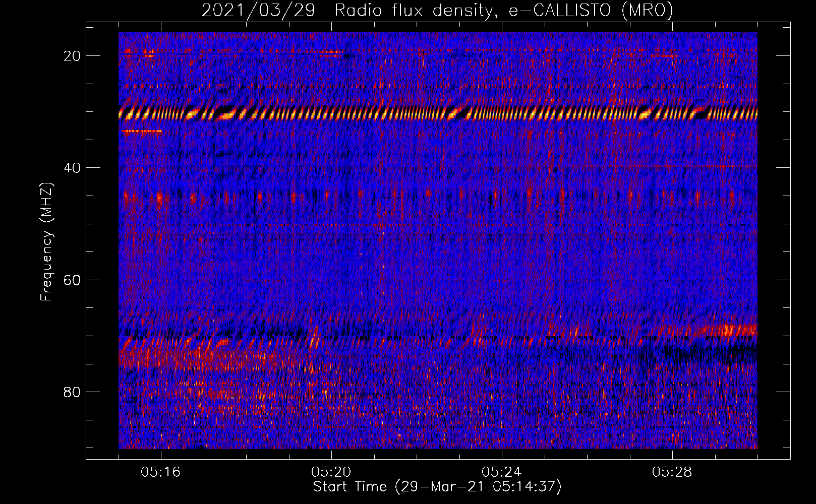Click the 80 MHz frequency tick label
Screen dimensions: 816x504
click(x=72, y=392)
